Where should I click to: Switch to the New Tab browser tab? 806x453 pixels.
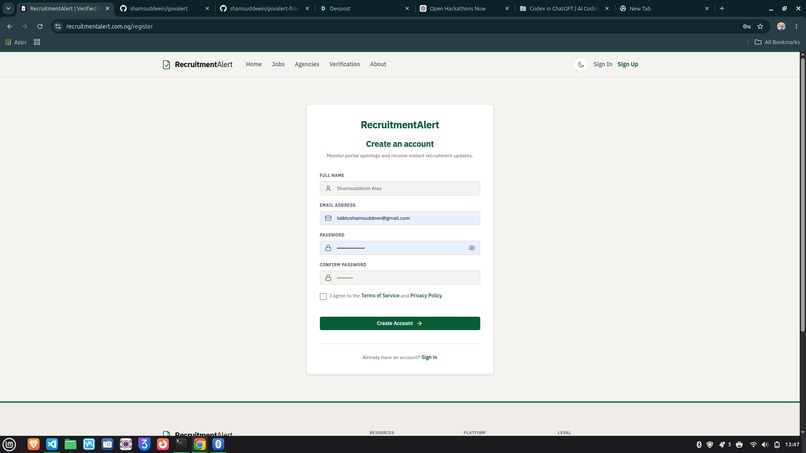point(662,8)
